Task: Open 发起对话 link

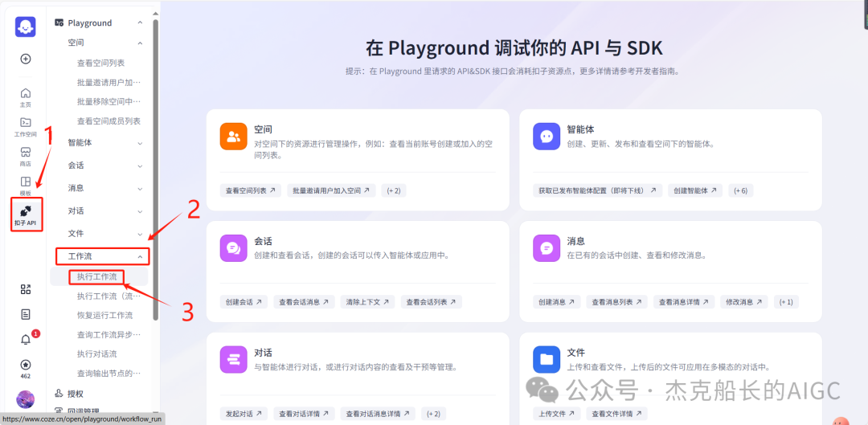Action: 244,414
